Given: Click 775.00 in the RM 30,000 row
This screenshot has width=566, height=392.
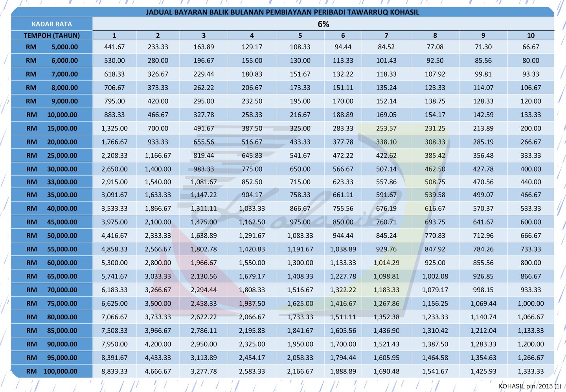Looking at the screenshot, I should click(252, 169).
